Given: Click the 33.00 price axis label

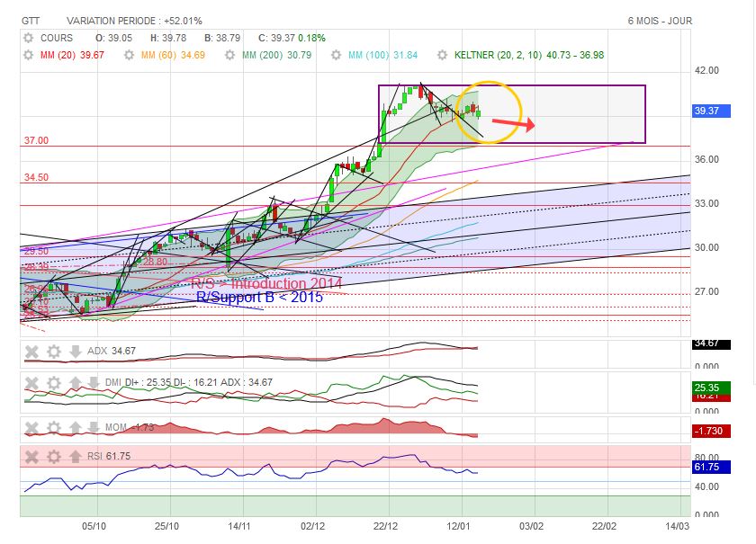Looking at the screenshot, I should [706, 203].
